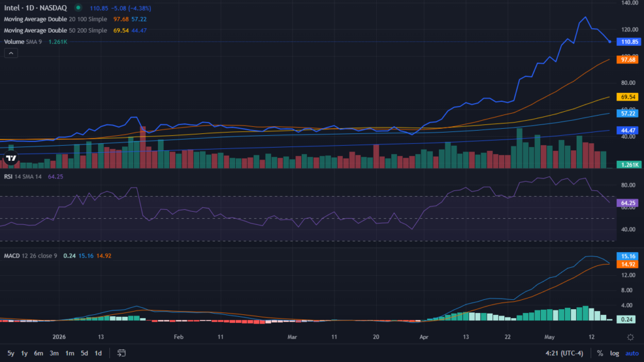Collapse the indicator legend with chevron button
The image size is (644, 362).
11,53
